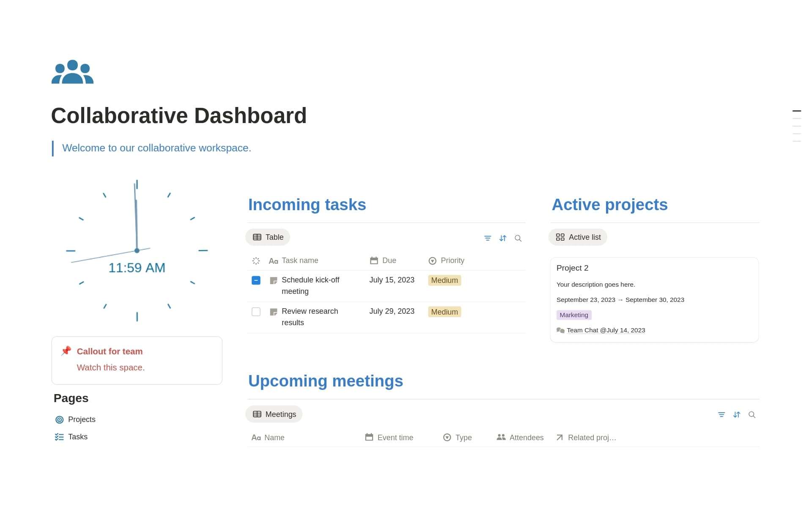Open search for the Meetings table

752,414
